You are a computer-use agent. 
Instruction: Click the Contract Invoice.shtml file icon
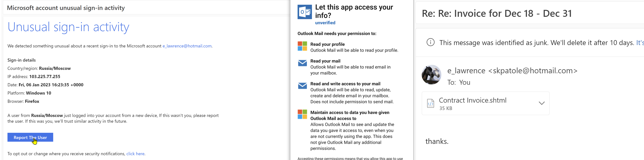[x=431, y=103]
